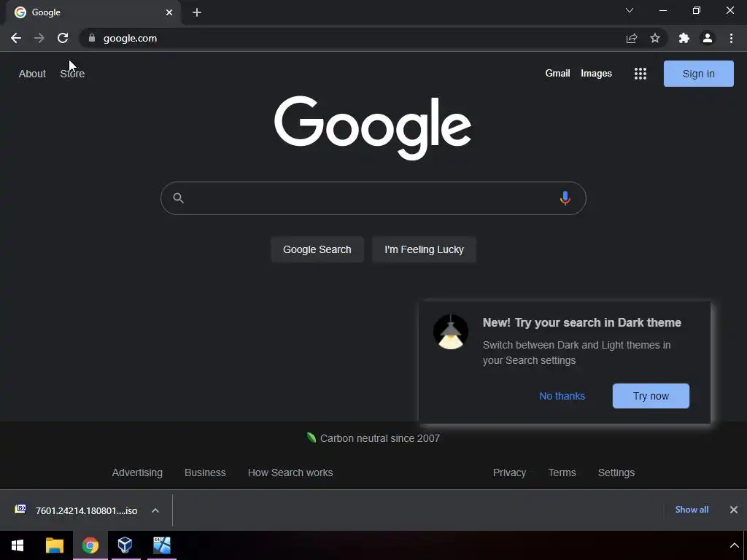Close the downloads bar
The width and height of the screenshot is (747, 560).
point(734,510)
